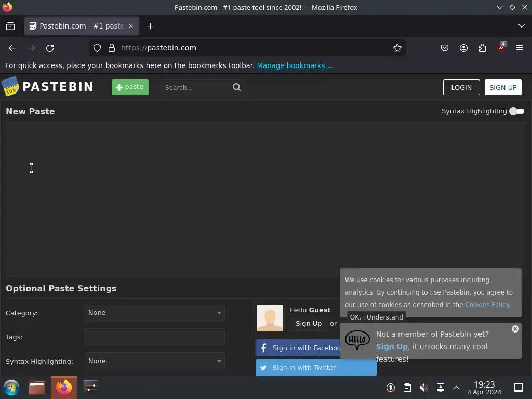Viewport: 532px width, 399px height.
Task: Click the search magnifier icon
Action: click(x=237, y=87)
